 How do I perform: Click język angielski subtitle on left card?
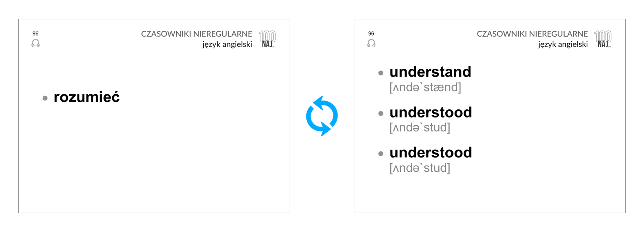[227, 44]
